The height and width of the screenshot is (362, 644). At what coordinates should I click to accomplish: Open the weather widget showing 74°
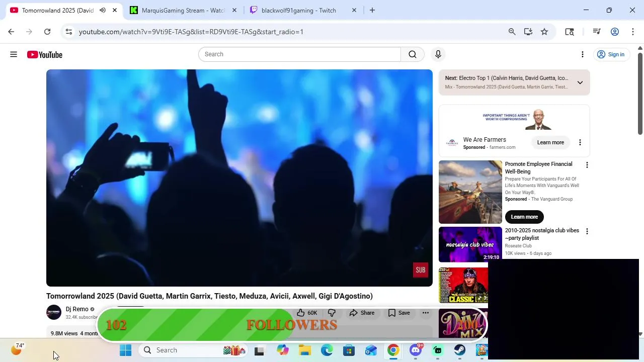click(x=18, y=348)
